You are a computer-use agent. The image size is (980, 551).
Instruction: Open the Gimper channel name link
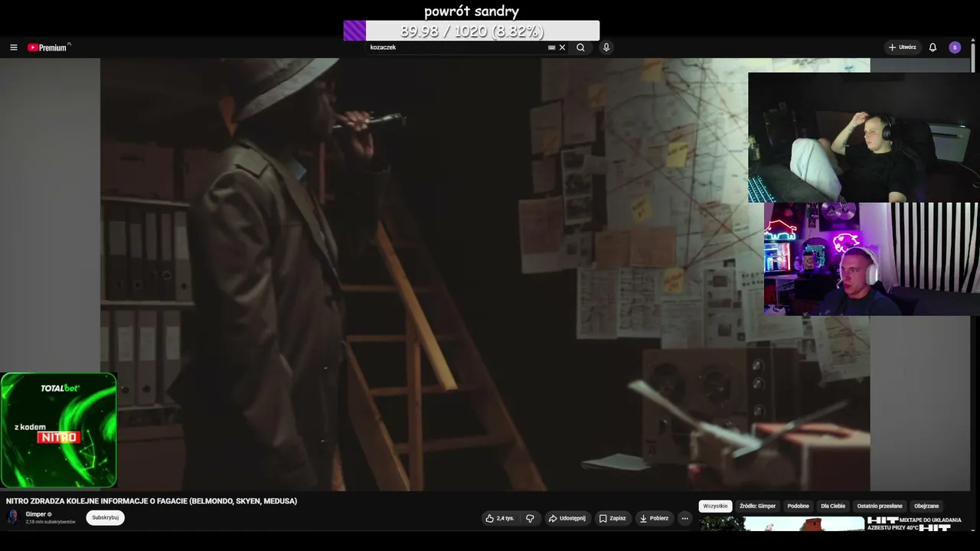(x=36, y=514)
